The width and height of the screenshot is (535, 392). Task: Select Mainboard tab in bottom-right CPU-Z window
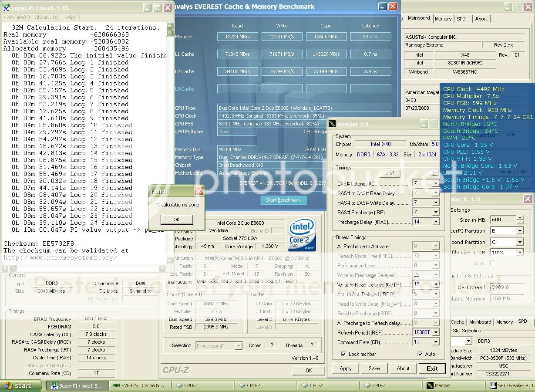[480, 322]
